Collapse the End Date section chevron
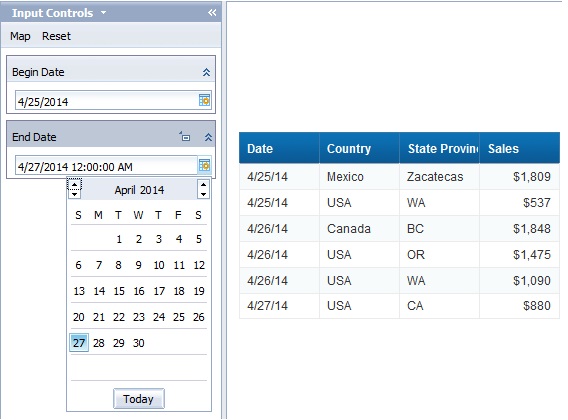 208,137
